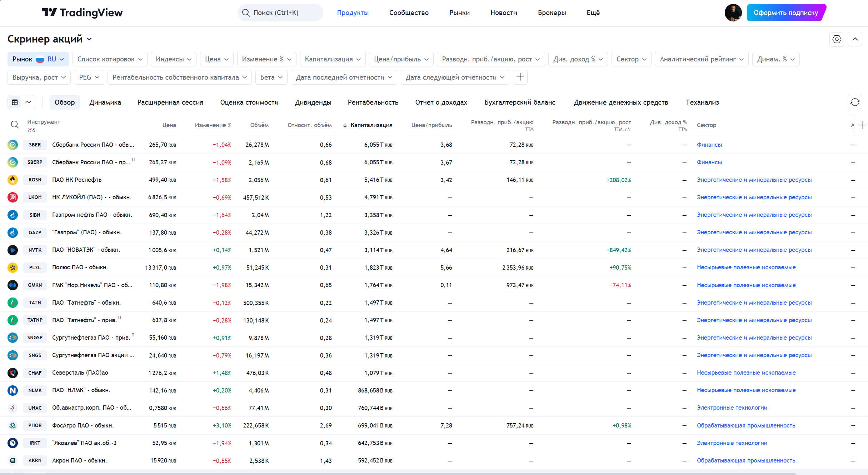The height and width of the screenshot is (475, 868).
Task: Switch table layout view icon
Action: [x=15, y=102]
